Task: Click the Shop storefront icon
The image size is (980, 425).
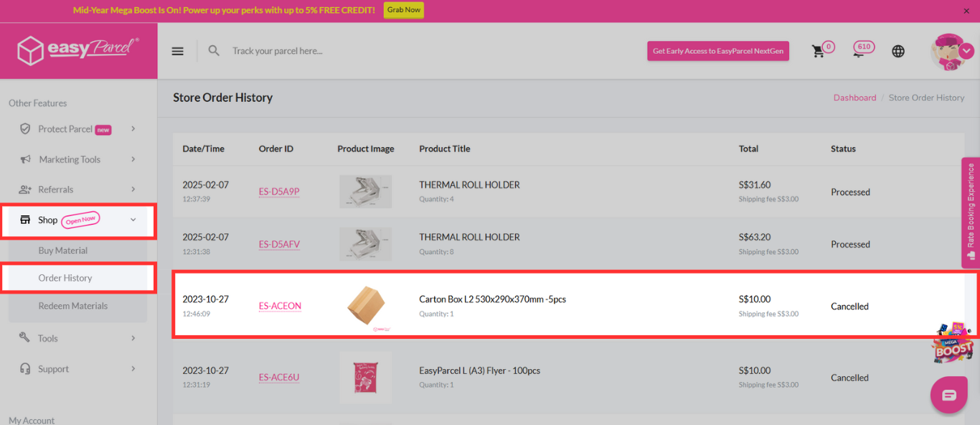Action: point(25,220)
